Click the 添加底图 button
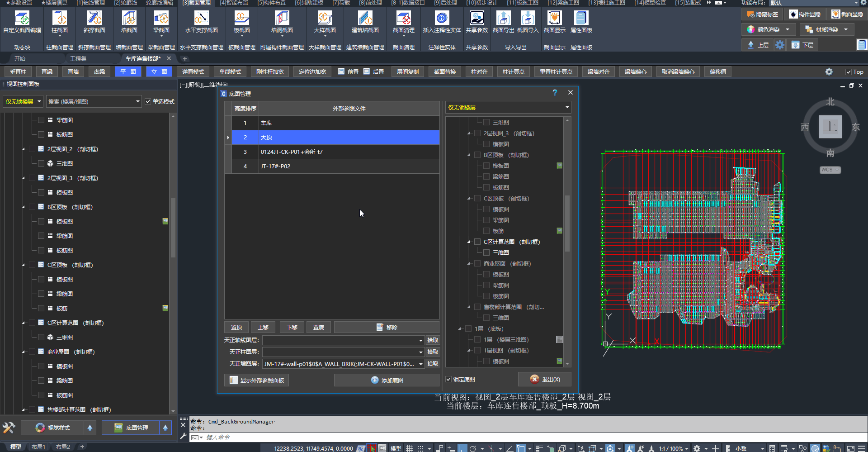 point(387,381)
